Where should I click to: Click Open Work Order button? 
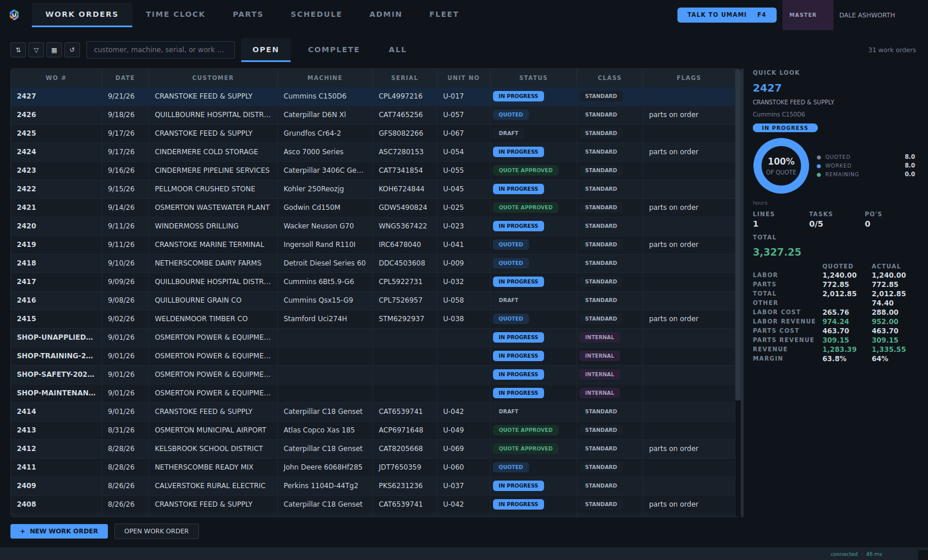(x=157, y=531)
